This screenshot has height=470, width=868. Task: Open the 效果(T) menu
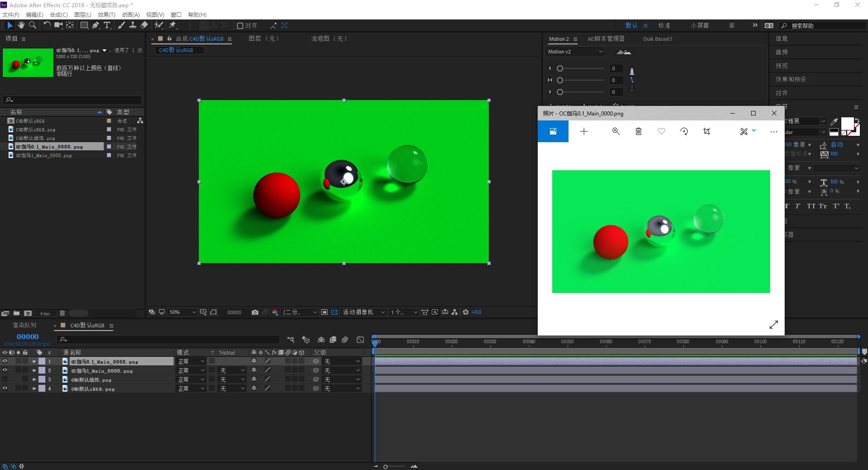(x=106, y=15)
